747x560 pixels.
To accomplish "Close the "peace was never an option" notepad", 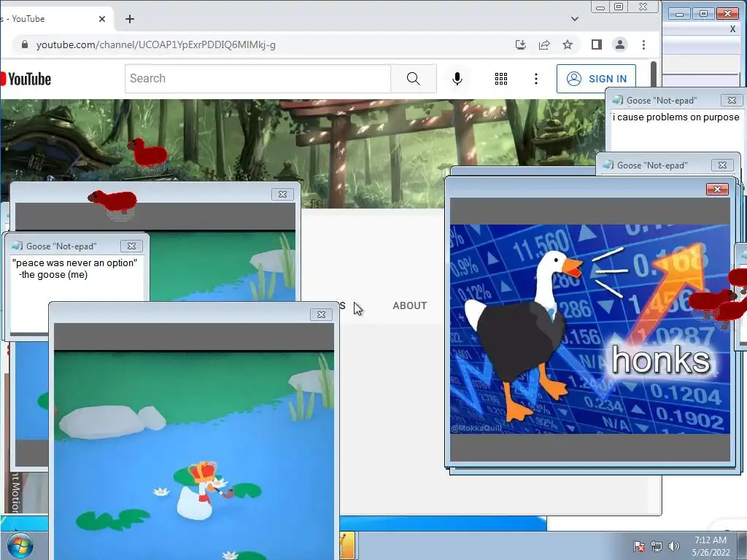I will pyautogui.click(x=131, y=246).
